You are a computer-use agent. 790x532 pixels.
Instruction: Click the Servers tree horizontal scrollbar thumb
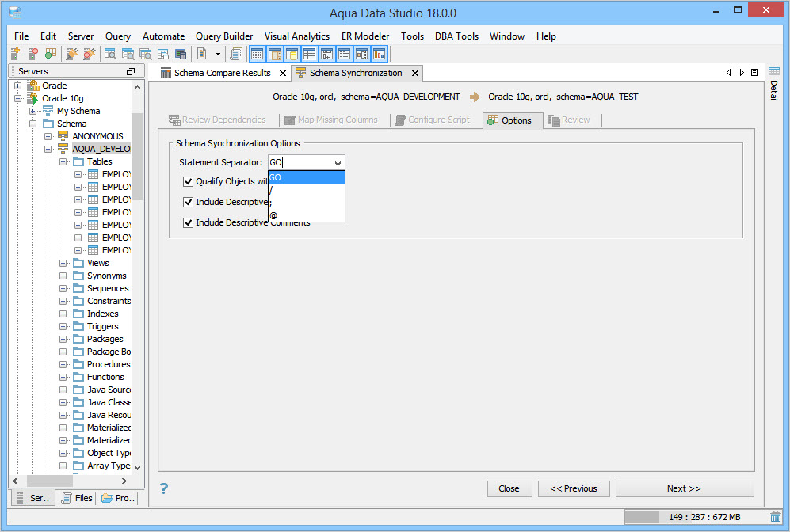pyautogui.click(x=49, y=481)
